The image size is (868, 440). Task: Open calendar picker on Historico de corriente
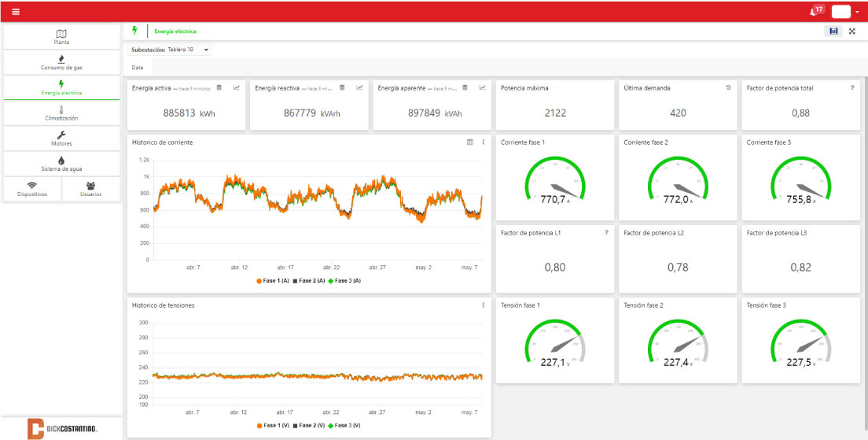(x=470, y=142)
